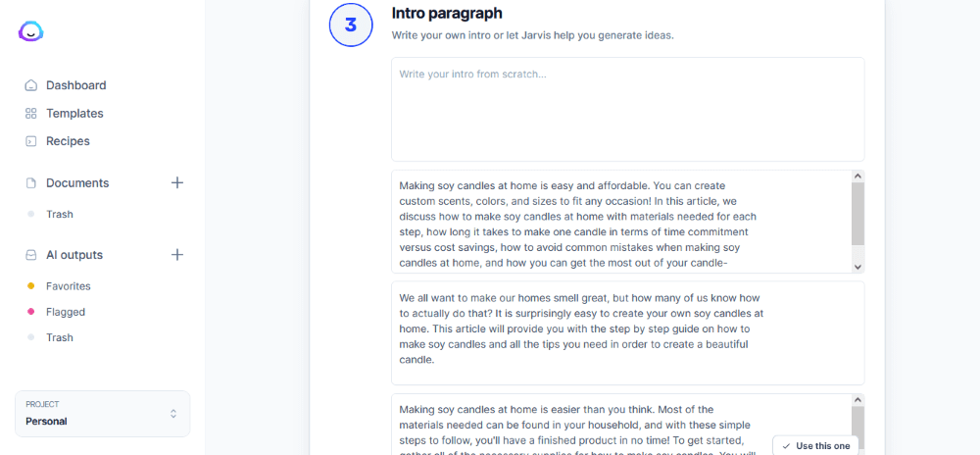Open the Dashboard menu item
Viewport: 980px width, 455px height.
[x=75, y=85]
